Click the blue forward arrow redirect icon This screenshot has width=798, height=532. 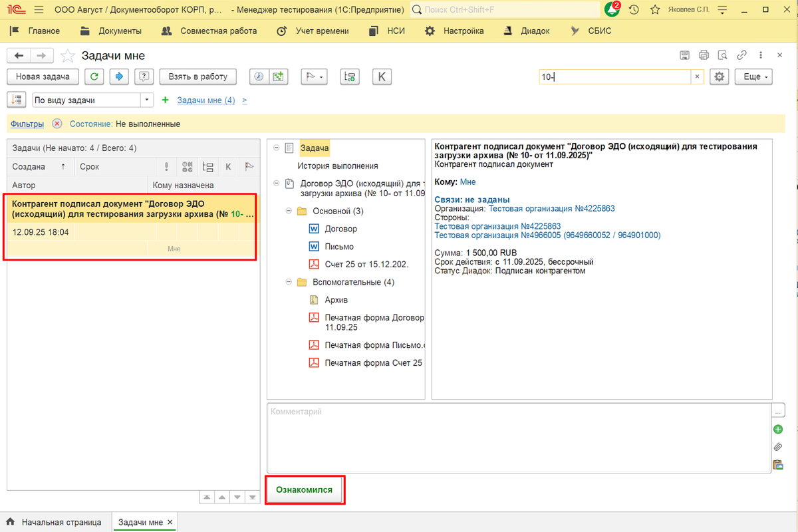[119, 76]
